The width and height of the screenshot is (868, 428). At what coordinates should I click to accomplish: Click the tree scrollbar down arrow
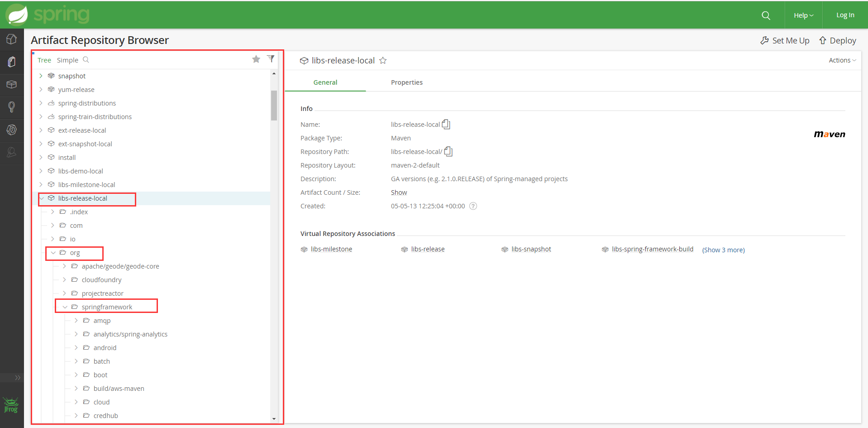pos(274,419)
